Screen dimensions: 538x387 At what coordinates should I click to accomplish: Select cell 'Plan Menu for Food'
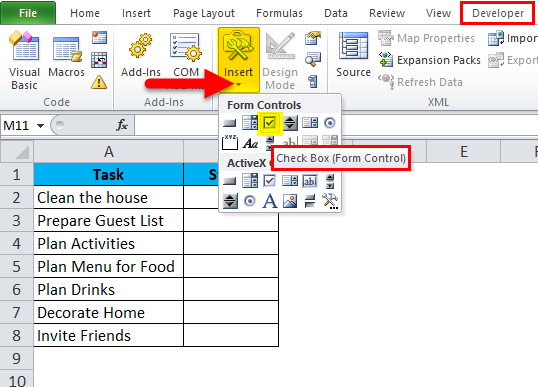pos(109,266)
